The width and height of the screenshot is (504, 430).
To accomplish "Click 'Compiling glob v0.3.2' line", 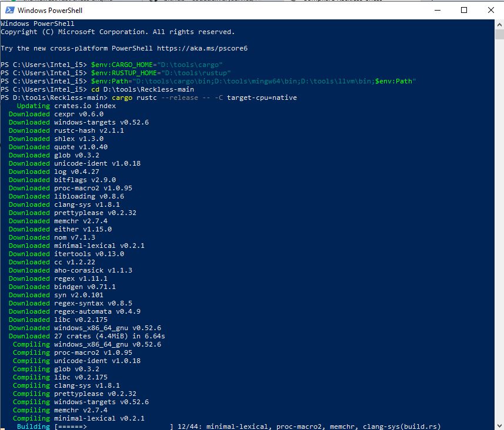I will tap(56, 369).
